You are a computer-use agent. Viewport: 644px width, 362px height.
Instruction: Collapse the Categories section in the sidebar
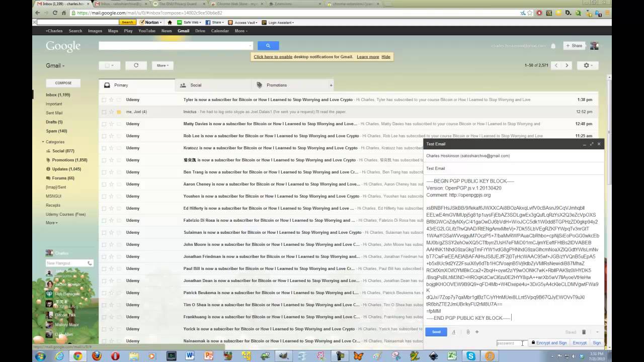pyautogui.click(x=43, y=142)
